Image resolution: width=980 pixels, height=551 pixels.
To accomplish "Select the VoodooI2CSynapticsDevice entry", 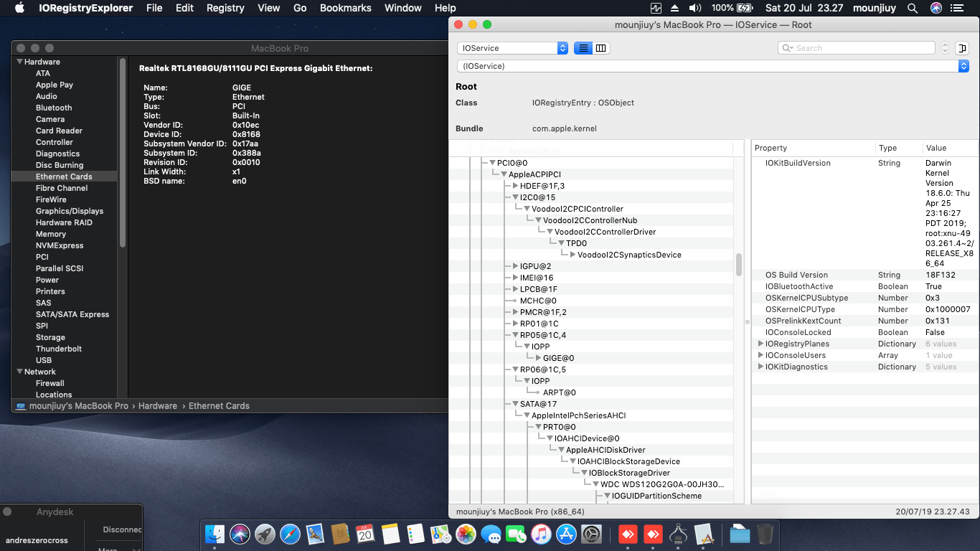I will (629, 255).
